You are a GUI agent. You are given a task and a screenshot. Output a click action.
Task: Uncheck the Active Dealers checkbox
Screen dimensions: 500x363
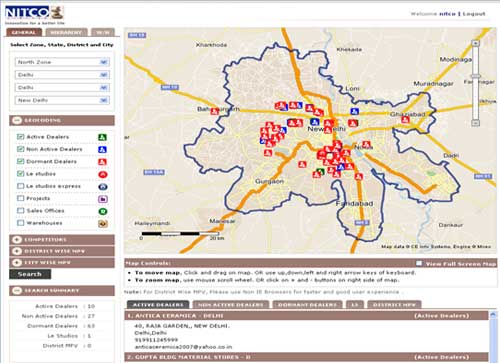[21, 137]
